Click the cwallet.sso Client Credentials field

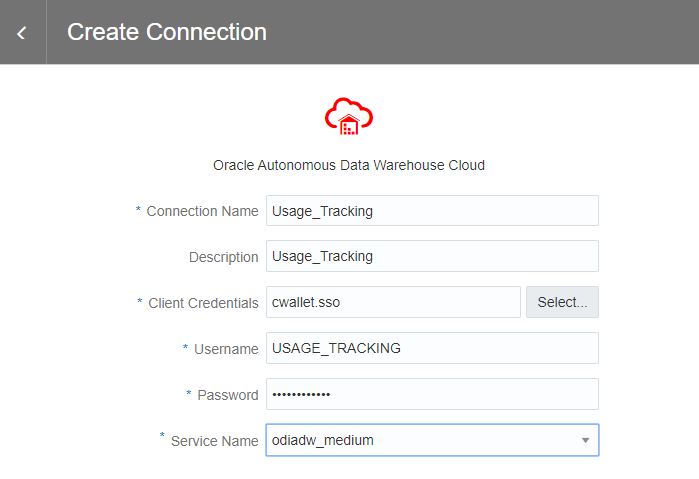(393, 302)
